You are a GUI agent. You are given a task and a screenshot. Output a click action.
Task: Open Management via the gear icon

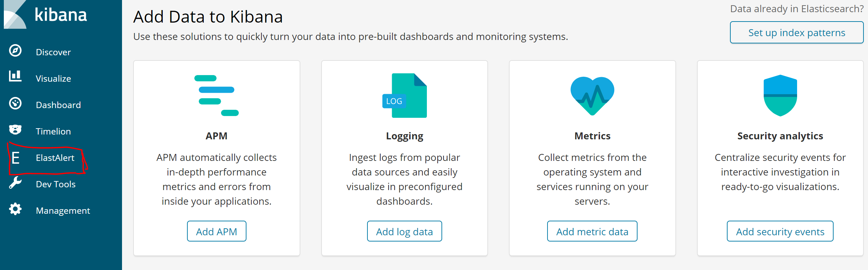point(15,210)
